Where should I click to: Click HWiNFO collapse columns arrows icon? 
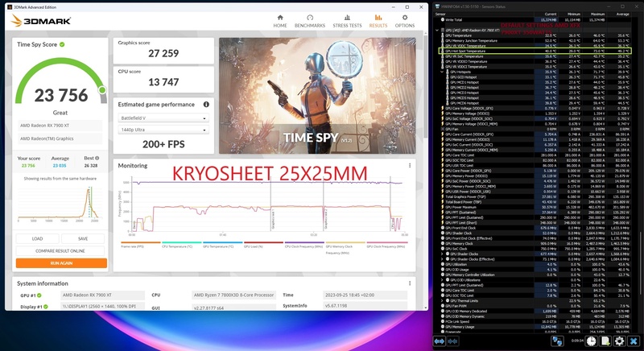click(452, 341)
